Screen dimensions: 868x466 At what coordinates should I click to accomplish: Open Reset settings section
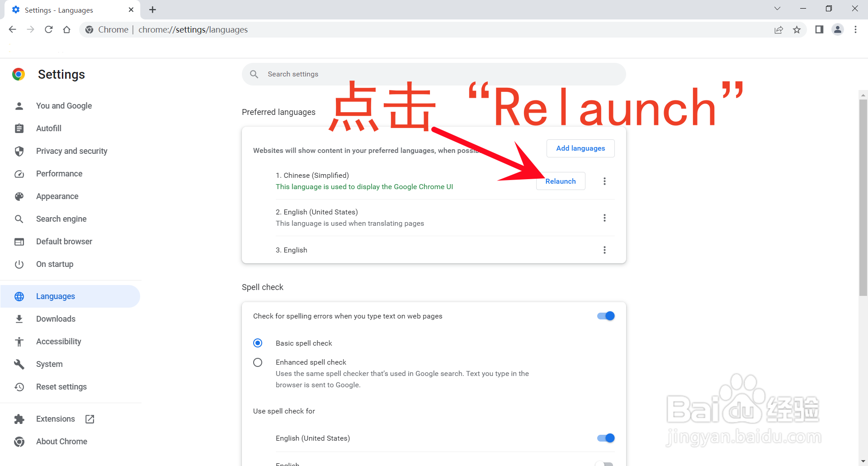(x=70, y=387)
